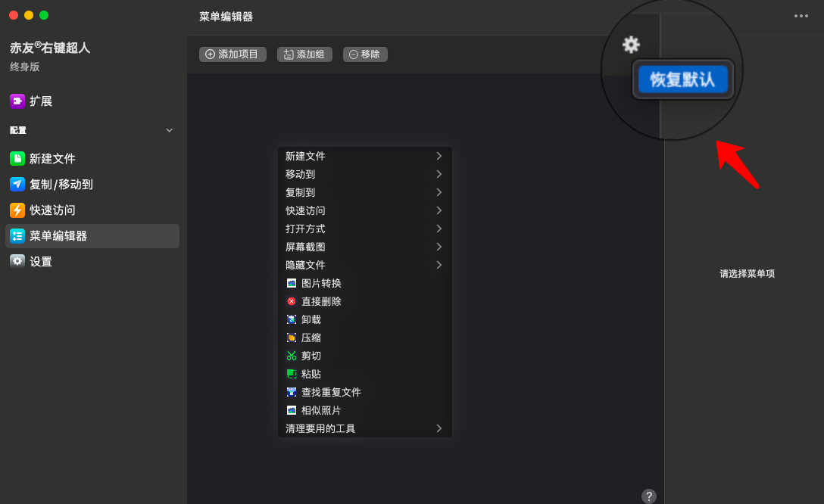824x504 pixels.
Task: Click the 压缩 compress icon in menu
Action: [291, 338]
